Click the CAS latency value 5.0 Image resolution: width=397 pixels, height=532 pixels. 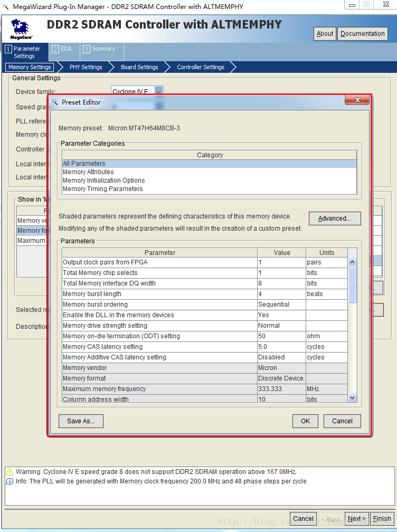tap(281, 346)
